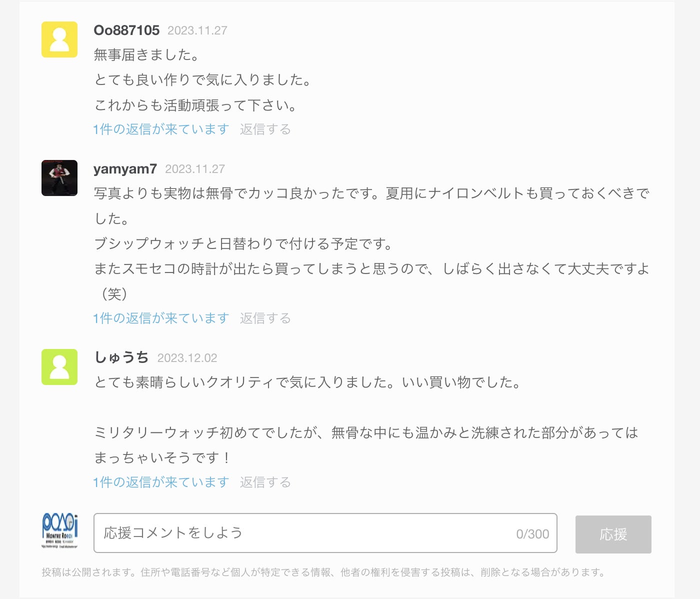700x599 pixels.
Task: Expand the reply under yamyam7's comment
Action: [x=161, y=318]
